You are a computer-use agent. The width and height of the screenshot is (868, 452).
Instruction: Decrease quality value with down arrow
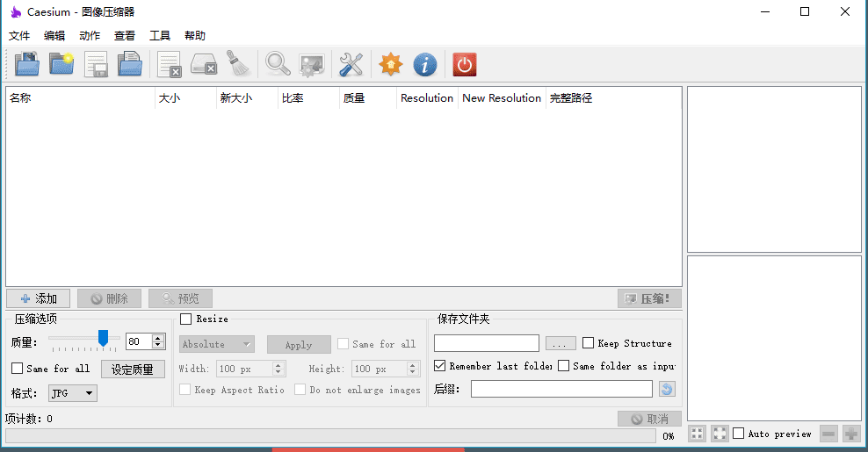click(x=158, y=345)
